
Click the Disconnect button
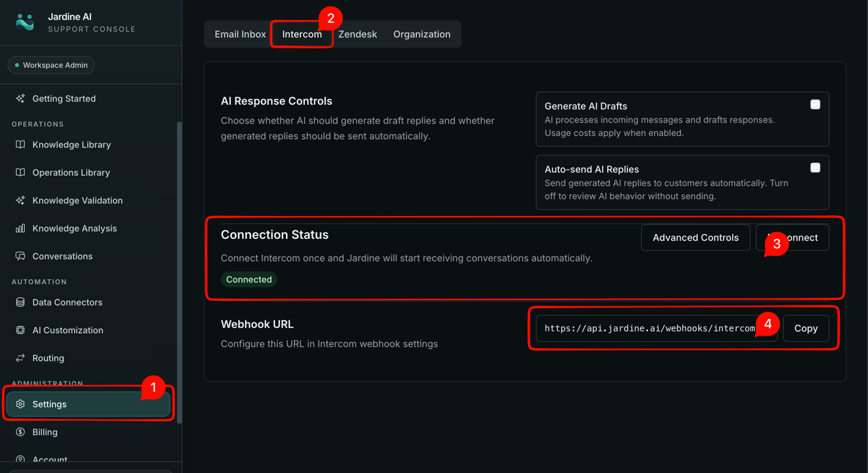point(793,238)
